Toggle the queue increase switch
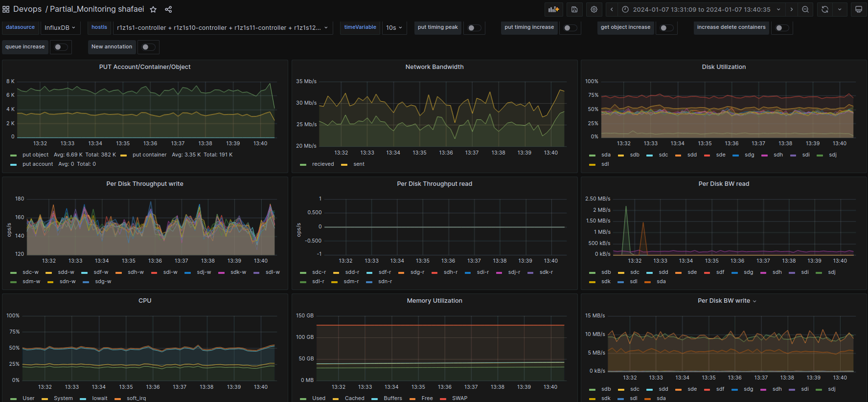The height and width of the screenshot is (402, 868). [61, 47]
